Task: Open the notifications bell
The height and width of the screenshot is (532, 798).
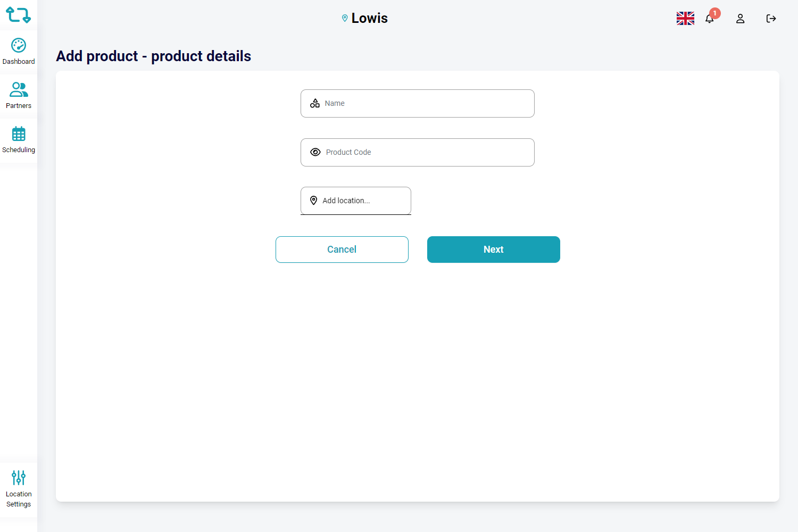Action: click(x=709, y=19)
